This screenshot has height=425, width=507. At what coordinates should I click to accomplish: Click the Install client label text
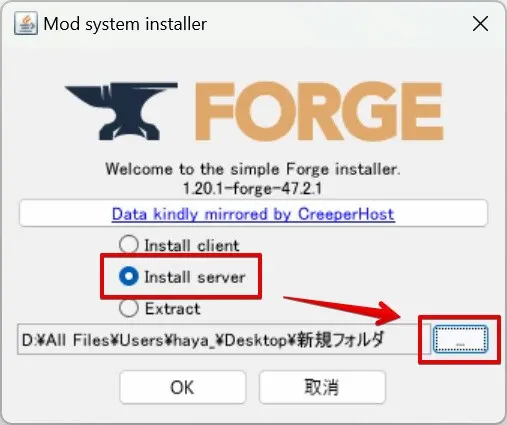click(x=192, y=246)
